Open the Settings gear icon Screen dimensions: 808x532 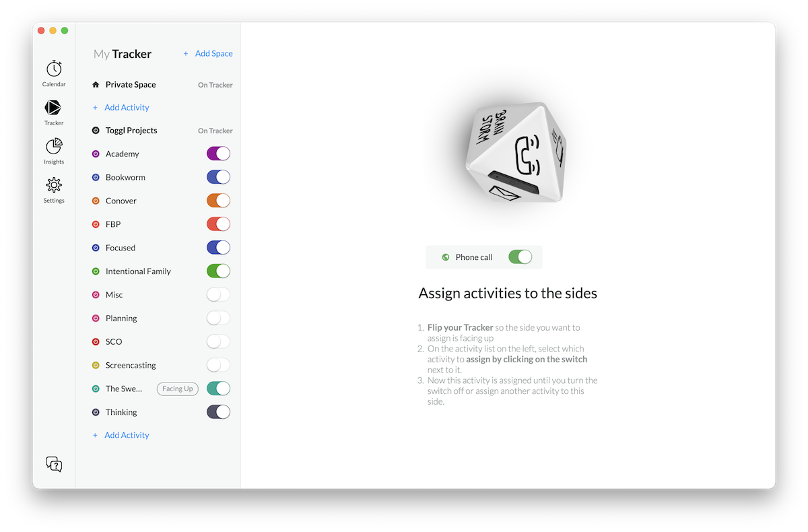click(54, 185)
